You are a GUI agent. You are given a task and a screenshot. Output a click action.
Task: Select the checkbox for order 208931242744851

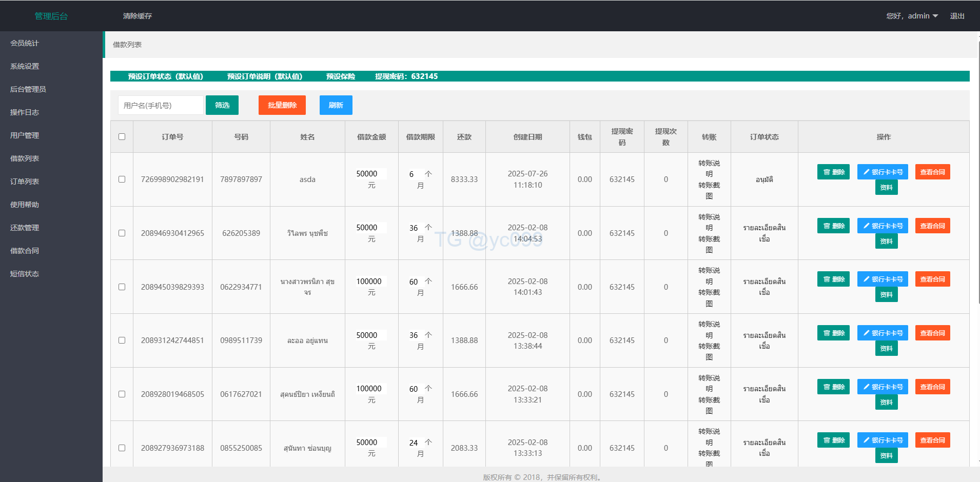[122, 340]
